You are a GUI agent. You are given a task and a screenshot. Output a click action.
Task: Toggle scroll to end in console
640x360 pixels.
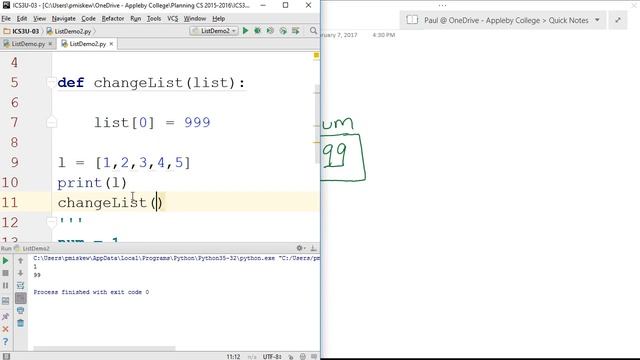click(x=20, y=298)
